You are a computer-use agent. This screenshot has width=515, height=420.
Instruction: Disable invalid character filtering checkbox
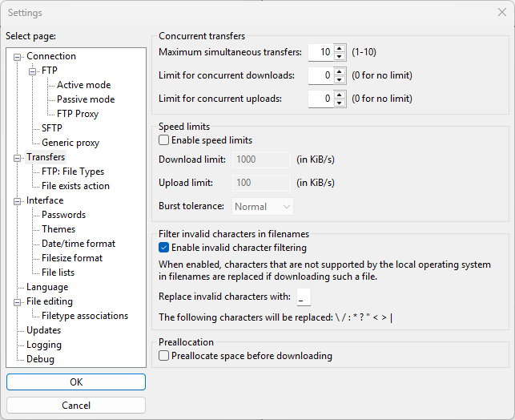pyautogui.click(x=164, y=248)
